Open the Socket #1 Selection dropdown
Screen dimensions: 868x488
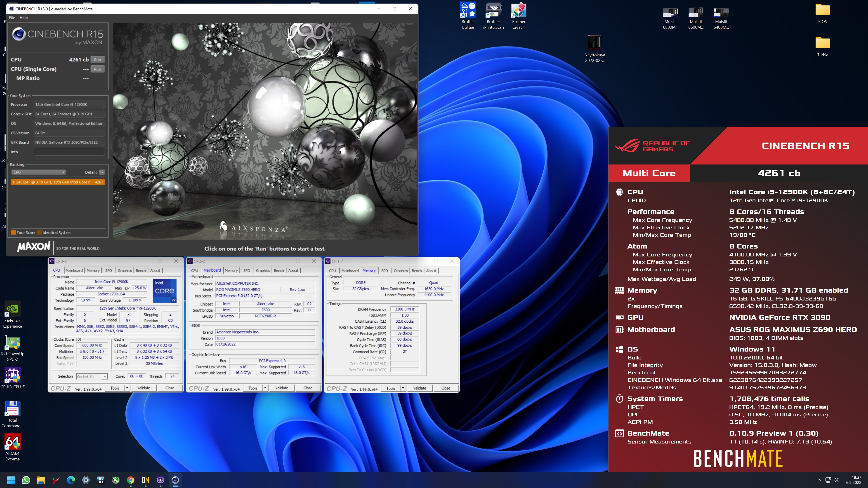[92, 377]
